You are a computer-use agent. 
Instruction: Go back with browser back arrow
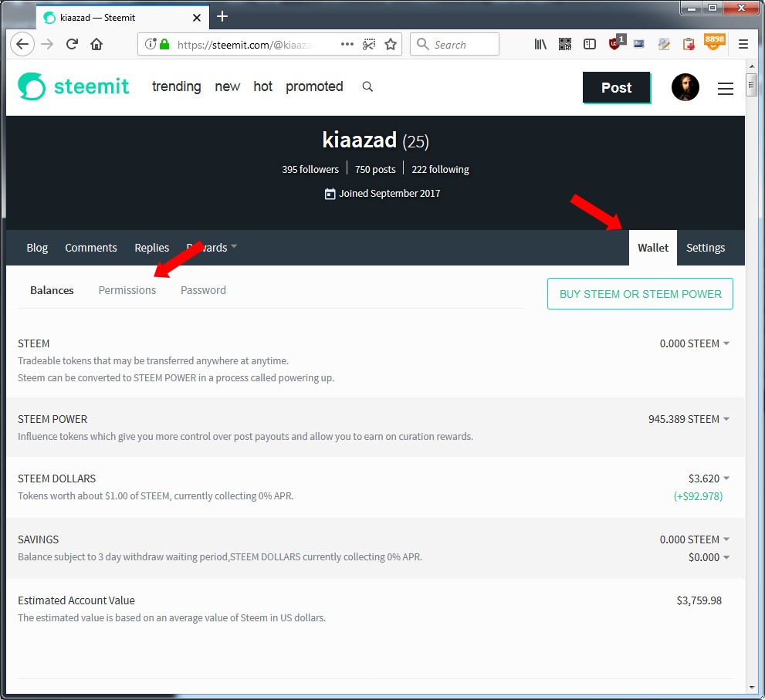click(22, 45)
